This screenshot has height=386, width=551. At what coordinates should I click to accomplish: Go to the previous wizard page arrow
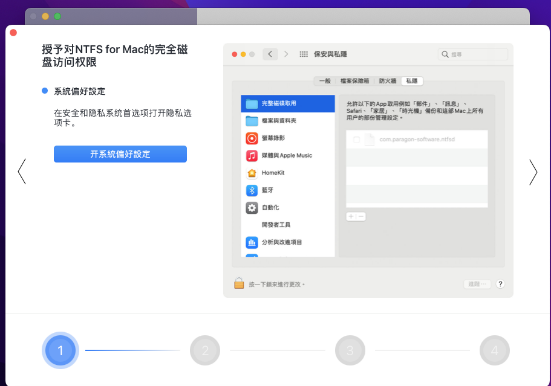[22, 171]
